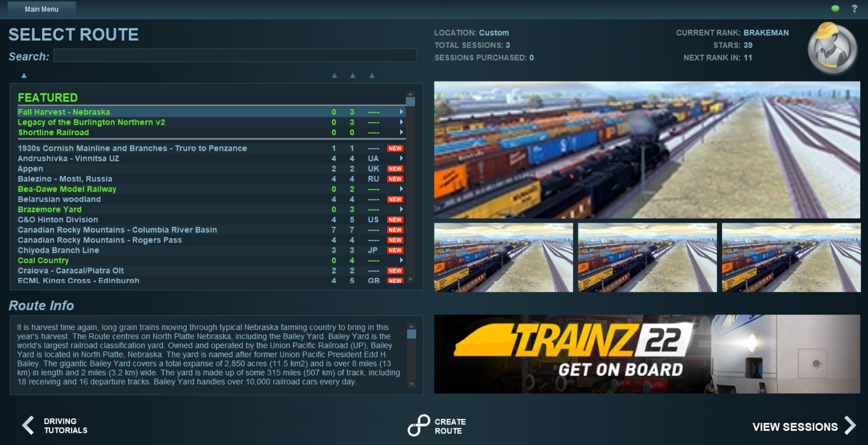Open help with the question mark icon
868x445 pixels.
point(854,9)
